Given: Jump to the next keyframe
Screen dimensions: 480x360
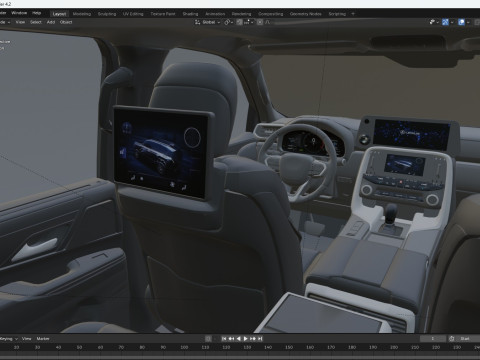Looking at the screenshot, I should (x=253, y=339).
